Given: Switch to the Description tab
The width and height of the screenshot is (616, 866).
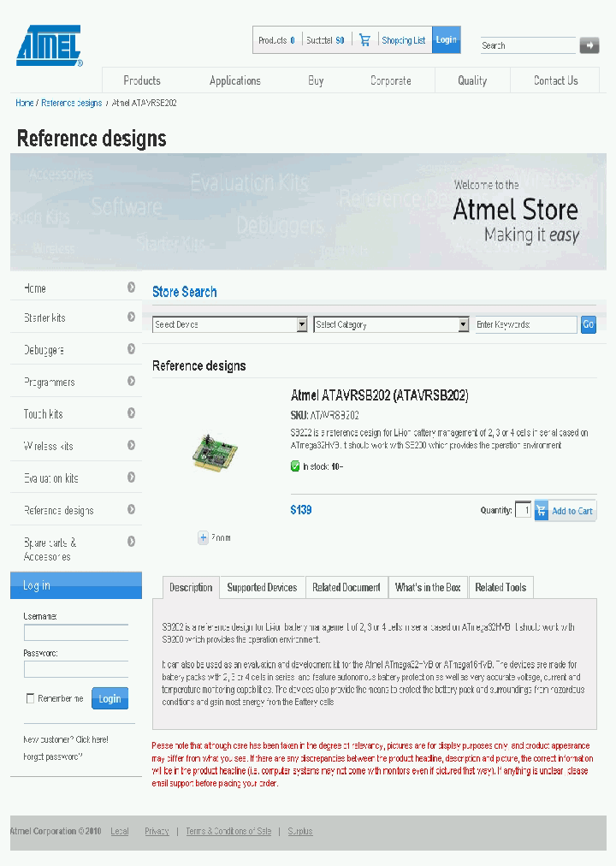Looking at the screenshot, I should pyautogui.click(x=191, y=588).
